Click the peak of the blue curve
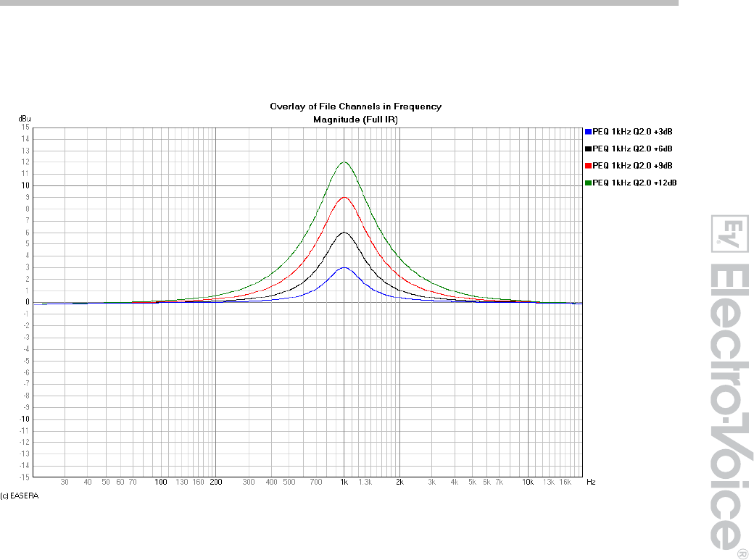The width and height of the screenshot is (754, 560). (345, 267)
